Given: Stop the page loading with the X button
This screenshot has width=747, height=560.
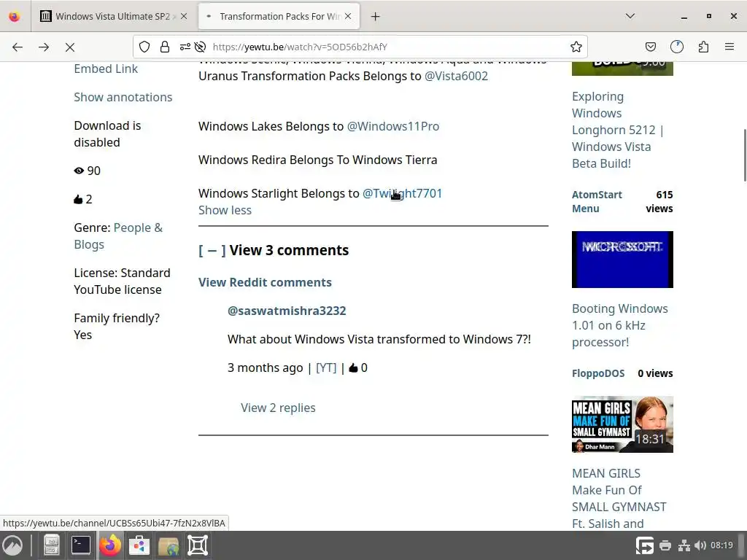Looking at the screenshot, I should point(70,47).
